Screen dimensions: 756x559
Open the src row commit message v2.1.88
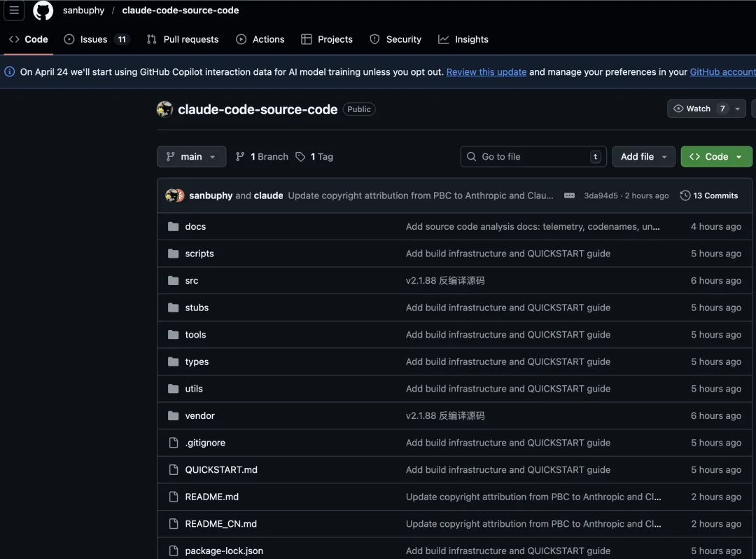[445, 280]
